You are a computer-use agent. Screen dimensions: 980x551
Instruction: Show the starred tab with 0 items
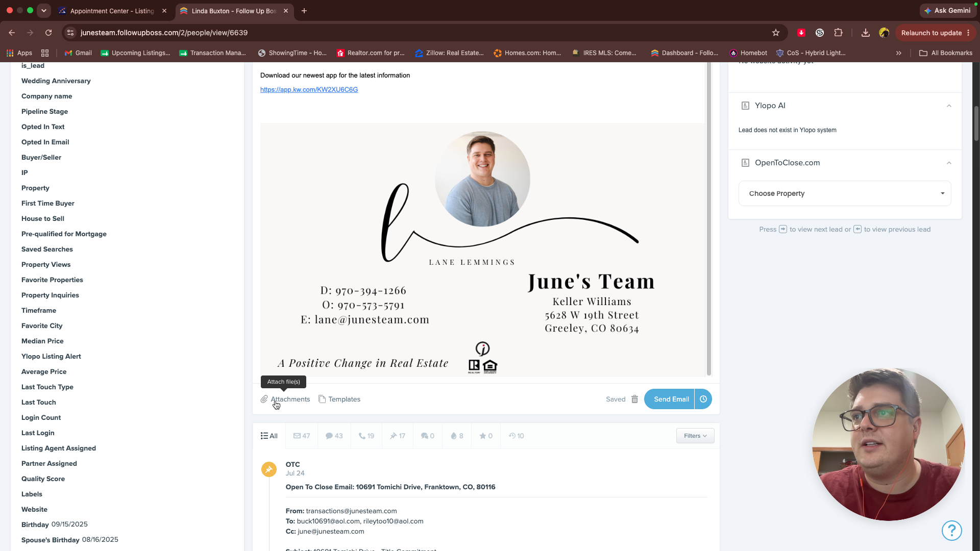(486, 436)
